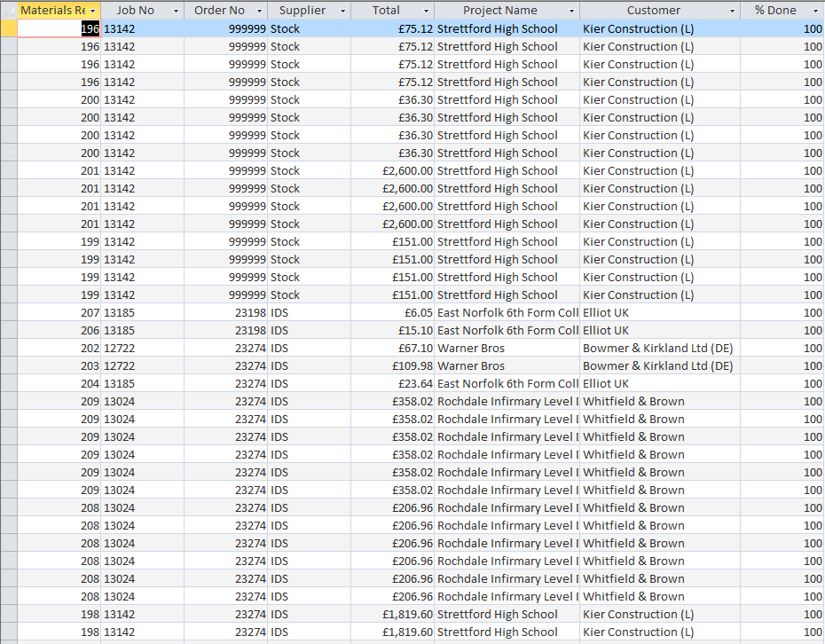Image resolution: width=825 pixels, height=644 pixels.
Task: Click the Materials Req cell showing 202
Action: click(x=59, y=349)
